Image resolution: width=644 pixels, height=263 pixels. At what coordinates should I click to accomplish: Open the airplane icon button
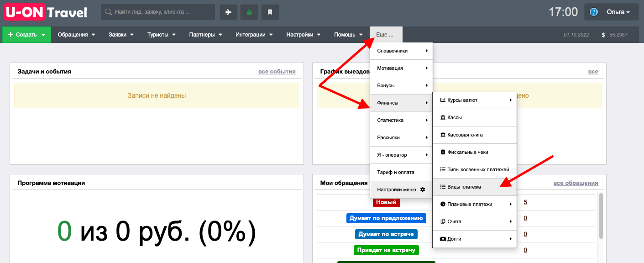tap(228, 12)
